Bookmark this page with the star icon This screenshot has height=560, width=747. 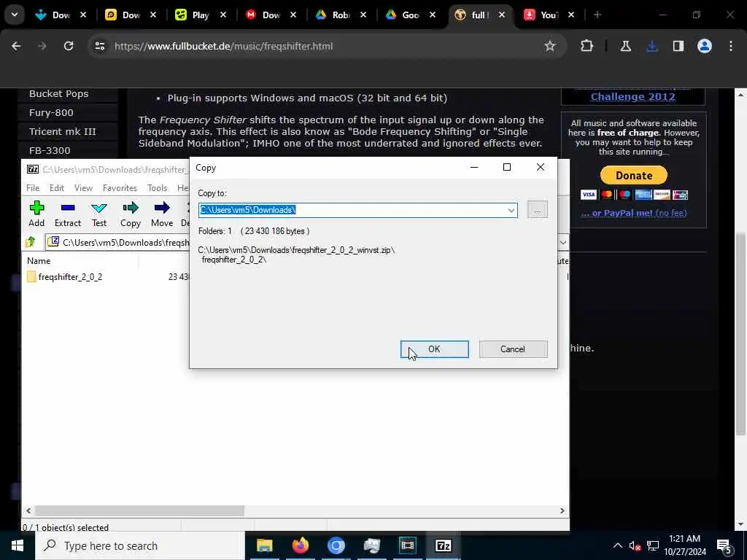[550, 46]
